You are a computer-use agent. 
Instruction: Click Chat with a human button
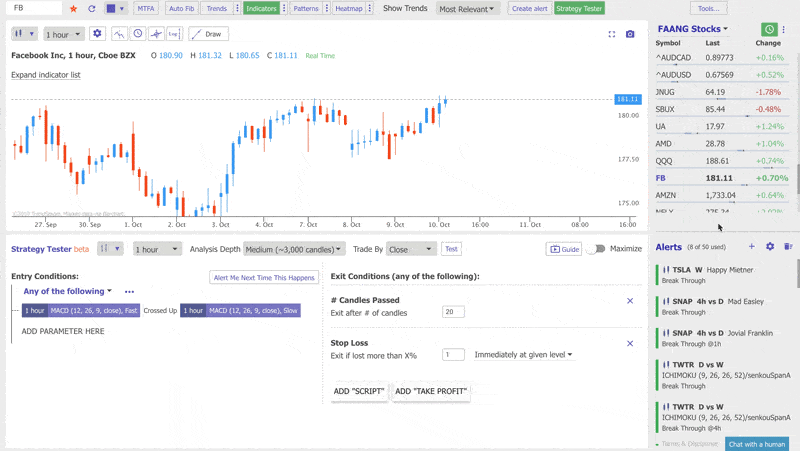pyautogui.click(x=757, y=444)
